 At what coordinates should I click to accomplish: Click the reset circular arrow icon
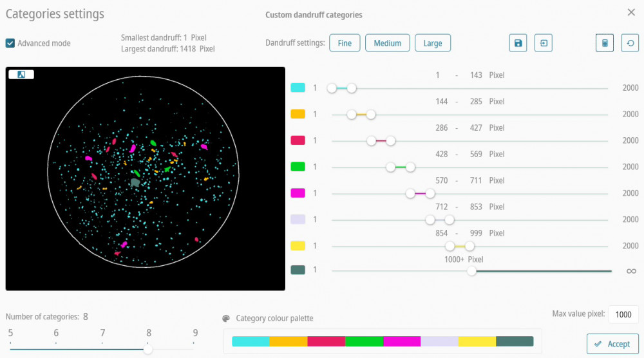630,43
